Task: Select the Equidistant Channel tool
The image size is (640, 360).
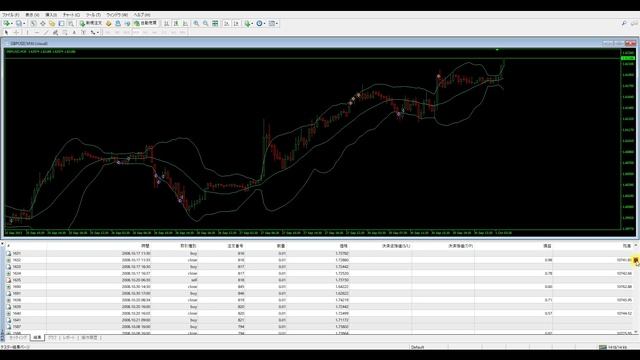Action: [x=55, y=32]
